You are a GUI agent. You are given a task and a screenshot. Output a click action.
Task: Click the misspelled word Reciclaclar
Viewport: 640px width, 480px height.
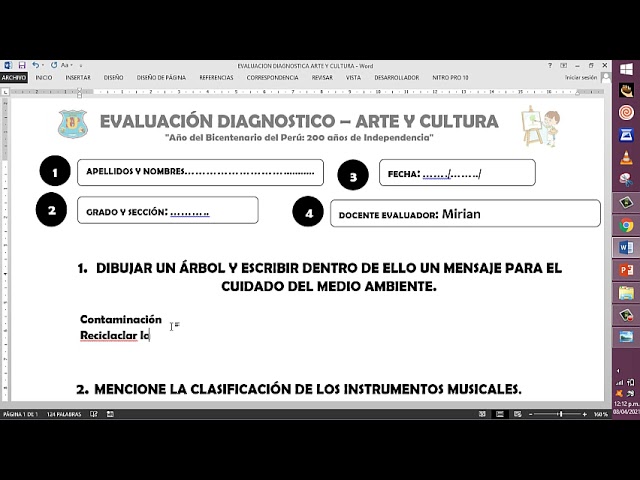click(x=109, y=335)
